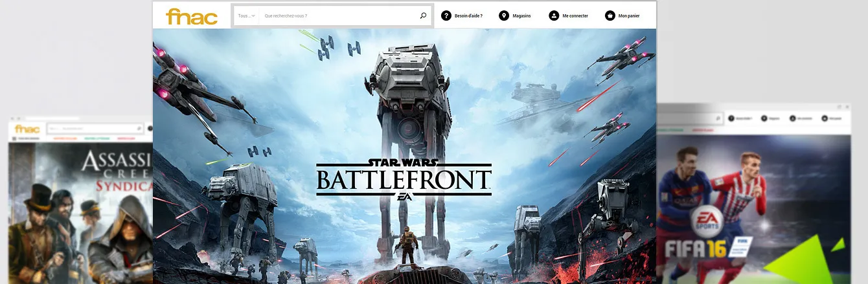Click the fnac logo in the Assassin's Creed window

(x=26, y=129)
